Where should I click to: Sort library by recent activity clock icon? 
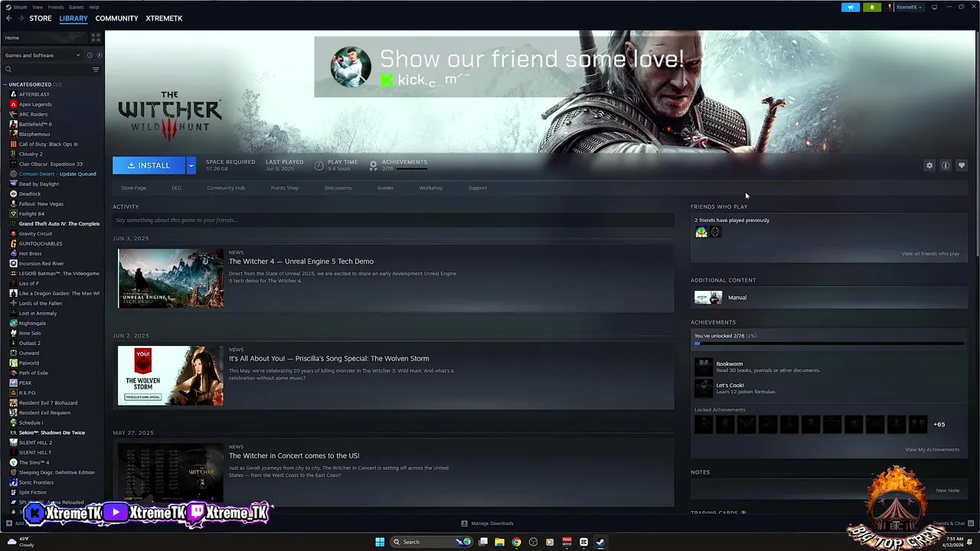tap(90, 55)
